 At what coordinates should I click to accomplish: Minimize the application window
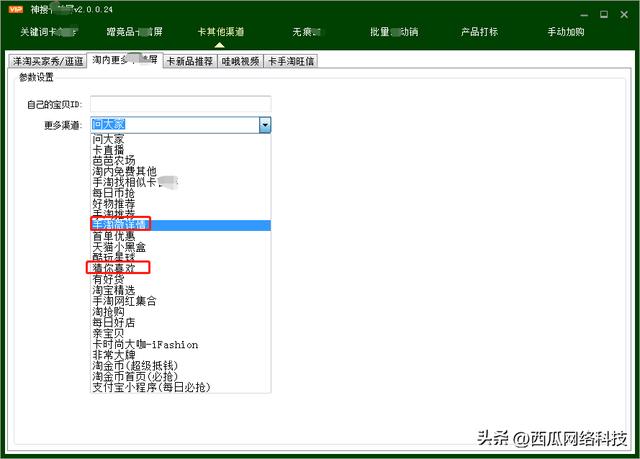click(584, 15)
